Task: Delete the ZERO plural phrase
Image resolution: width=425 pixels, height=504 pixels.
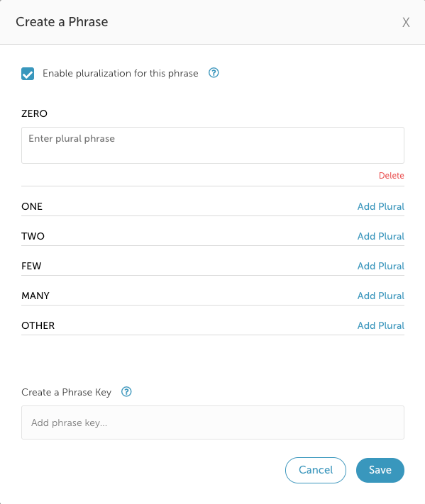Action: [x=391, y=176]
